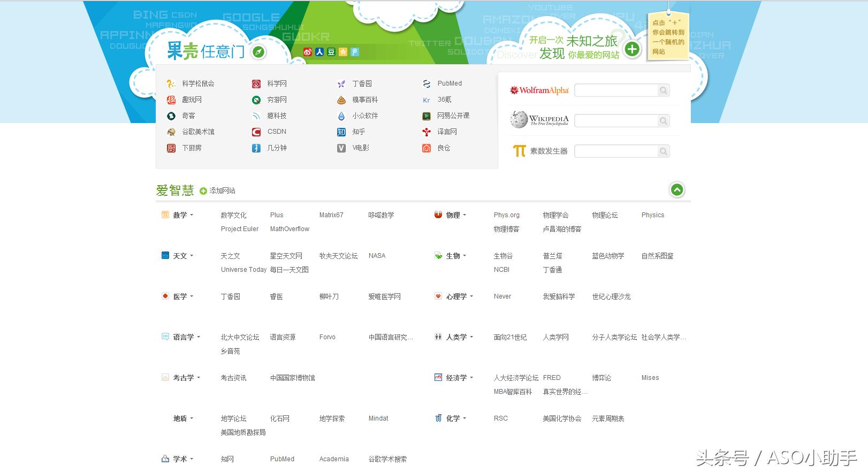Image resolution: width=868 pixels, height=473 pixels.
Task: Expand the 数学 category dropdown
Action: click(191, 215)
